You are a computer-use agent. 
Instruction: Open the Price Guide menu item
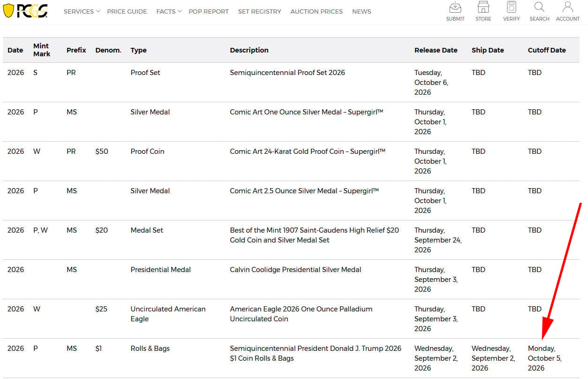(x=127, y=11)
